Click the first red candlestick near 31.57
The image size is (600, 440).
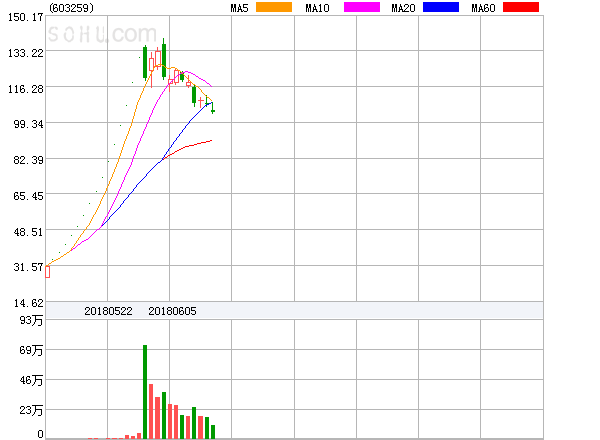(47, 272)
